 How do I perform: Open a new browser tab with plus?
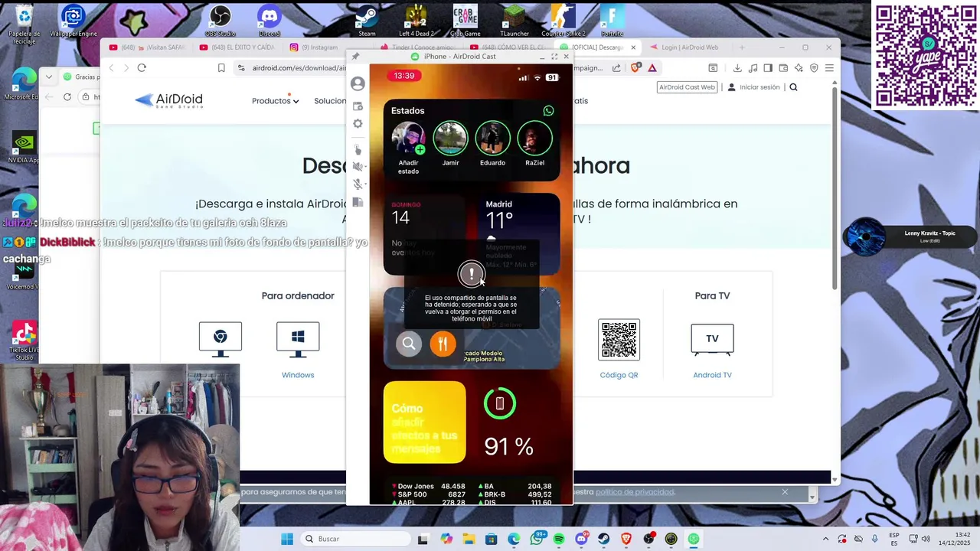click(741, 47)
